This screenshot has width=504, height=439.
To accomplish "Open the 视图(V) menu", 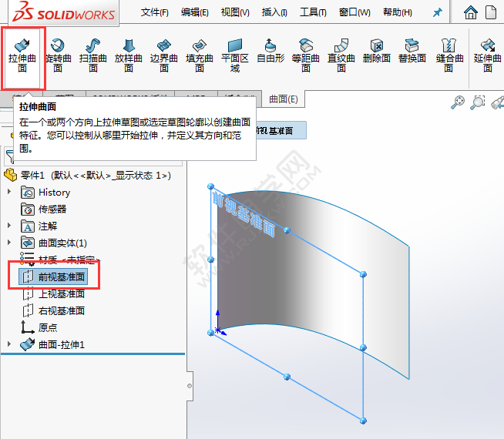I will click(x=235, y=12).
